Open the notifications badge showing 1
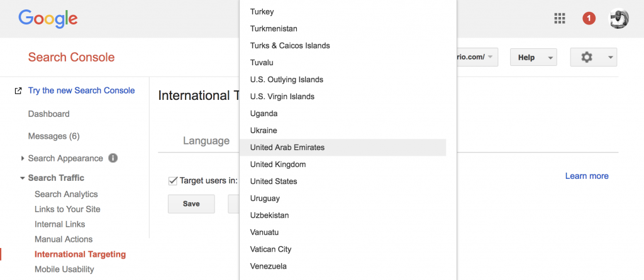The image size is (644, 280). (x=589, y=18)
